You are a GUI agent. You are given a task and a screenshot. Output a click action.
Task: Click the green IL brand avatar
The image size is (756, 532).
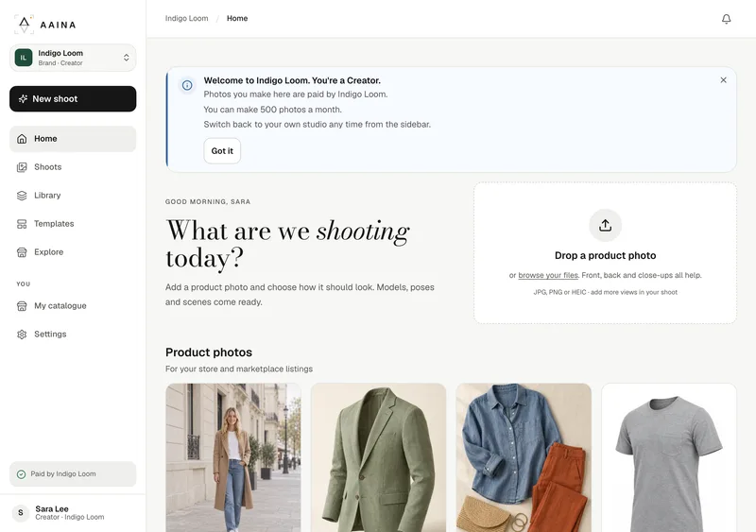point(23,58)
